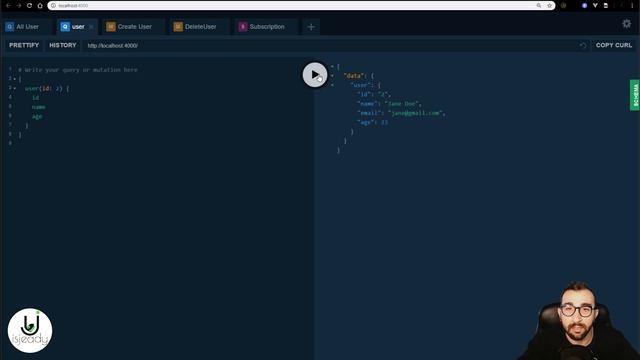Collapse the user(id) block on line 3
Screen dimensions: 640x360
pyautogui.click(x=15, y=88)
